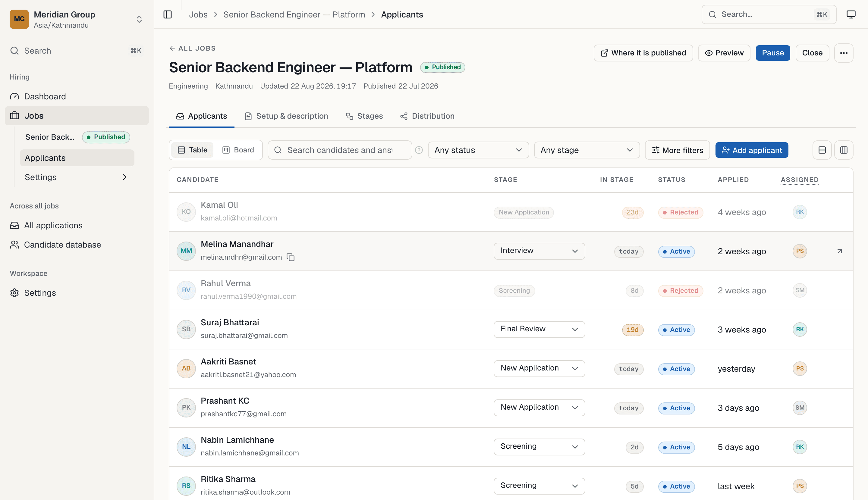
Task: Go back via ALL JOBS link
Action: (x=192, y=48)
